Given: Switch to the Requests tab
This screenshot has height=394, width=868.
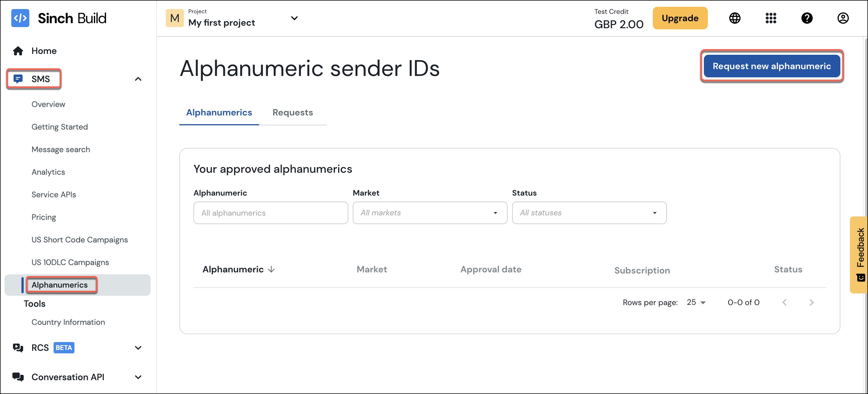Looking at the screenshot, I should click(292, 112).
